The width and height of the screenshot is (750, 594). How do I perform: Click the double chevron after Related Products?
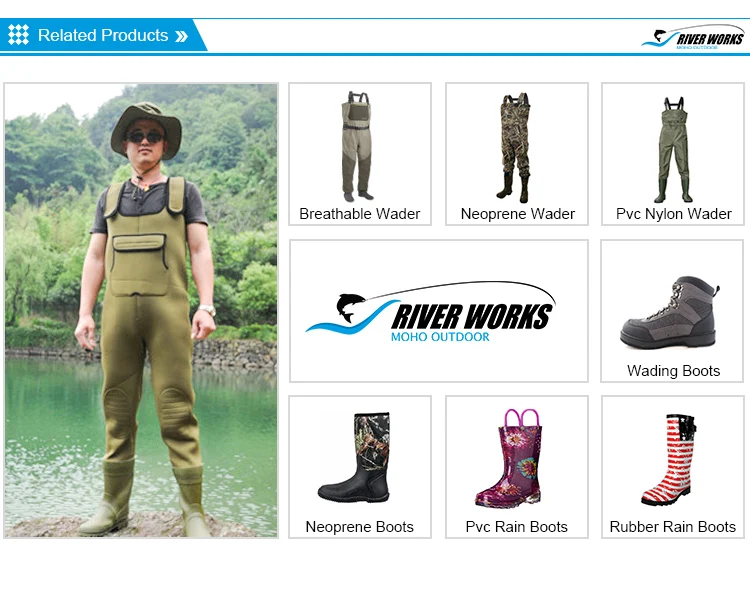(x=181, y=36)
